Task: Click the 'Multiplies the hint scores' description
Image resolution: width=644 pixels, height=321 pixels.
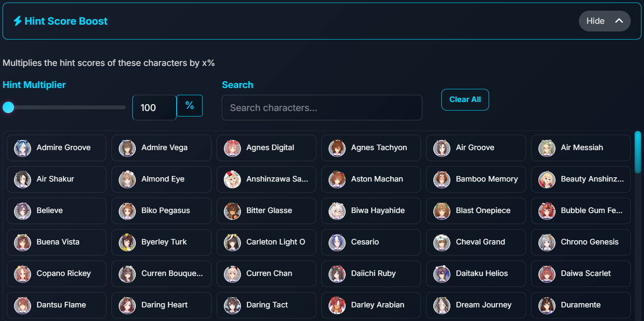Action: coord(109,63)
